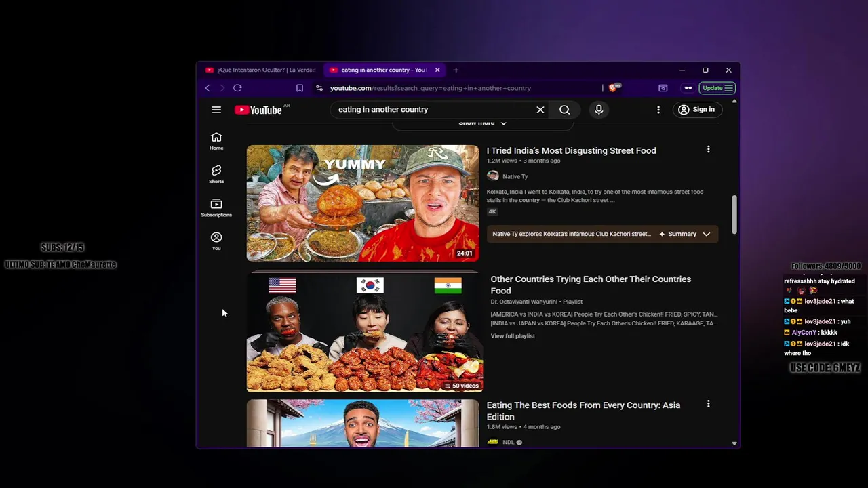868x488 pixels.
Task: Open 'I Tried India's Most Disgusting Street Food'
Action: pos(571,150)
